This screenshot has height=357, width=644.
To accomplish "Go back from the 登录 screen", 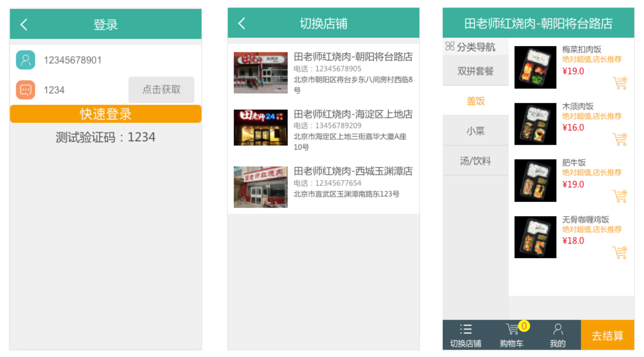I will 24,24.
